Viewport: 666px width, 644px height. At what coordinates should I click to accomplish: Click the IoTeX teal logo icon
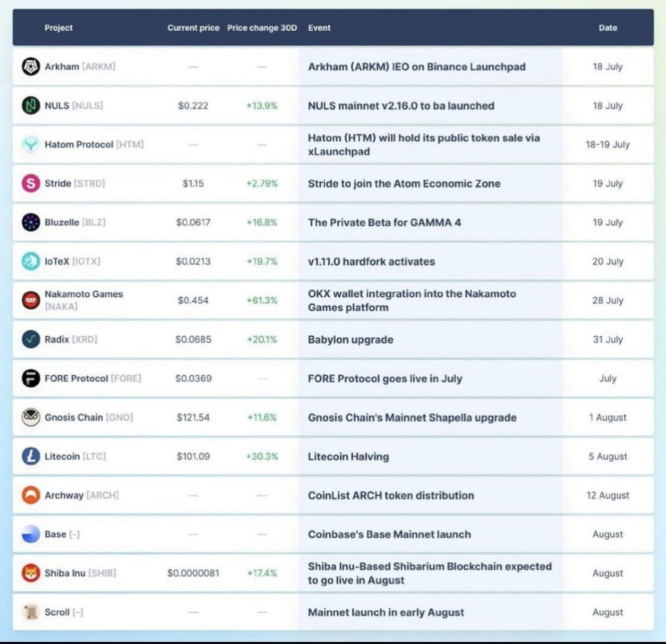coord(31,261)
